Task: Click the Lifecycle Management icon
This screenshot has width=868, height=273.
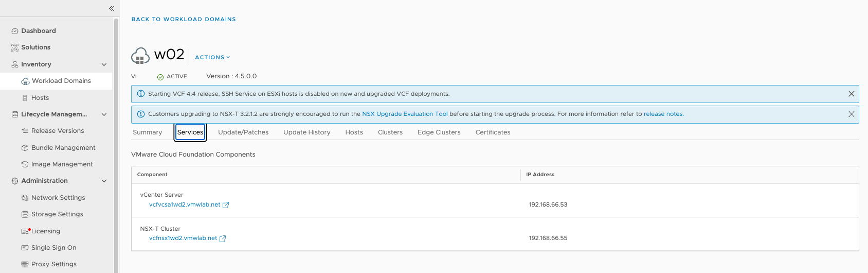Action: click(x=15, y=114)
